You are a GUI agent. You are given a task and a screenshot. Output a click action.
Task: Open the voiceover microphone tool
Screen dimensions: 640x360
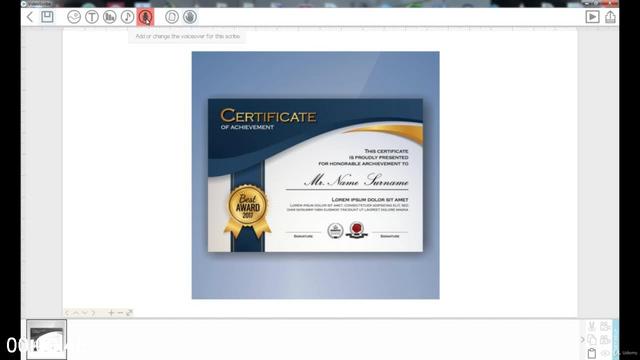[145, 17]
